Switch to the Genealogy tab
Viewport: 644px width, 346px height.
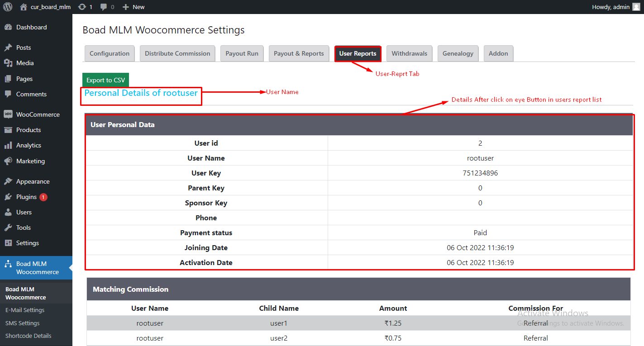[x=458, y=53]
